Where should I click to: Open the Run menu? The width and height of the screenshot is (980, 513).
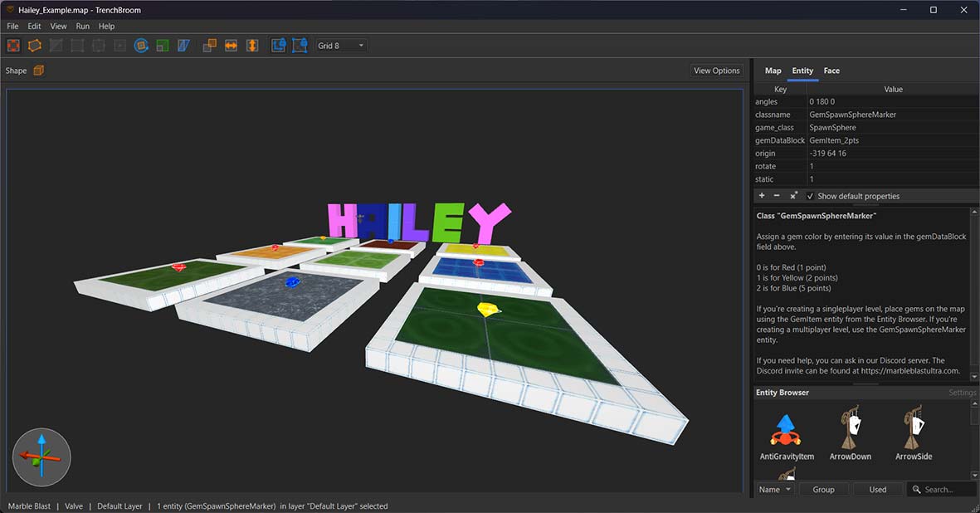[82, 26]
